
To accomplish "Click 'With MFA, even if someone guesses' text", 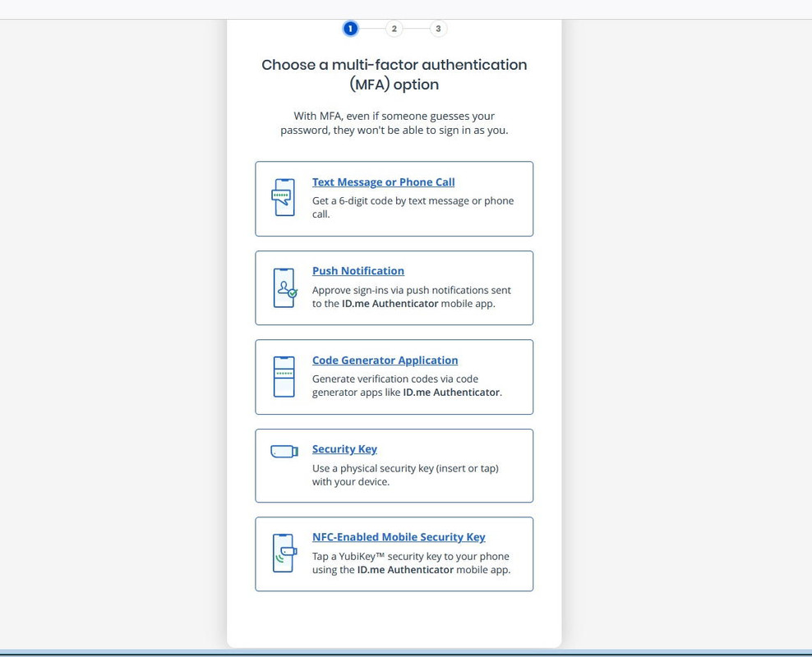I will coord(394,123).
